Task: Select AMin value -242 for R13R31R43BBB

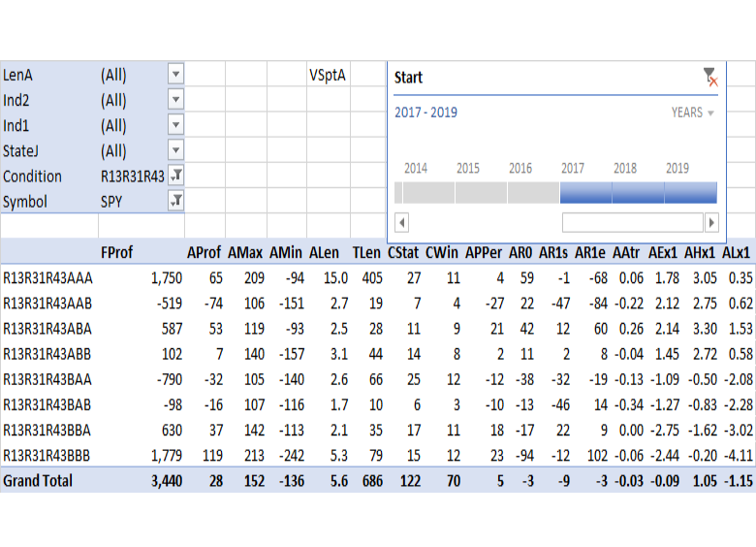Action: [x=292, y=456]
